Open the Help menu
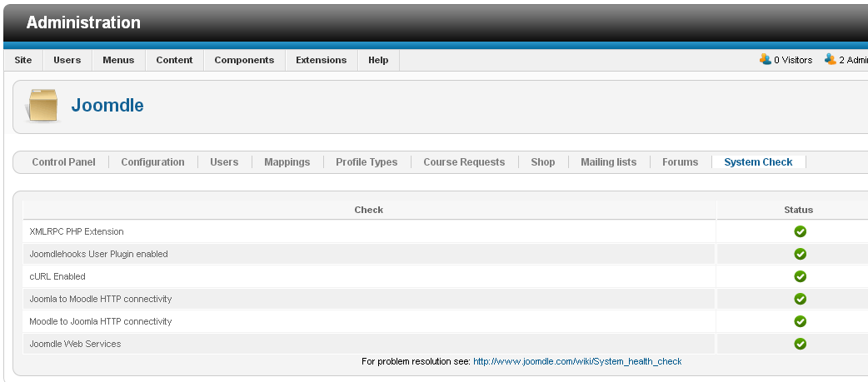 coord(378,60)
